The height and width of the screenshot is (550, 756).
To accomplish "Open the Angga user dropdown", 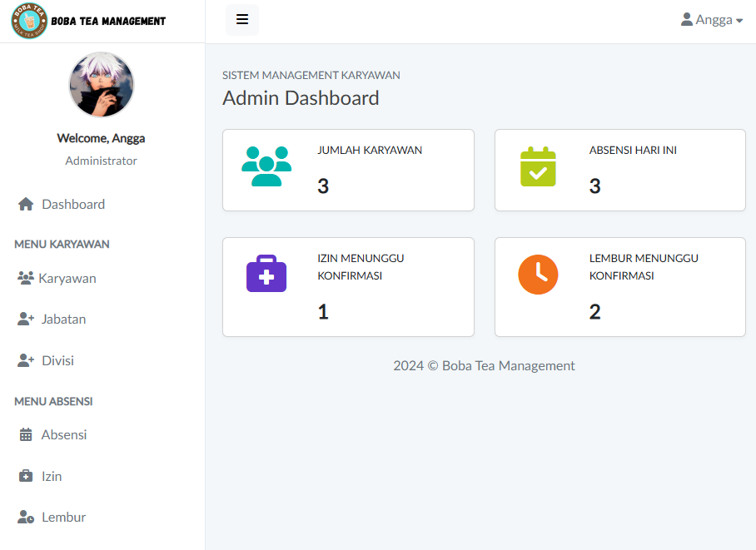I will pos(712,20).
